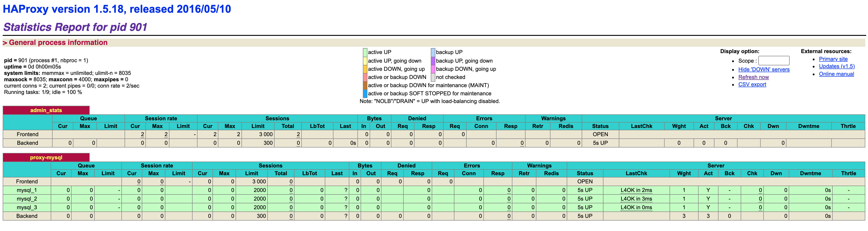Click L4OK in 0ms check result
Viewport: 868px width, 231px height.
[636, 207]
